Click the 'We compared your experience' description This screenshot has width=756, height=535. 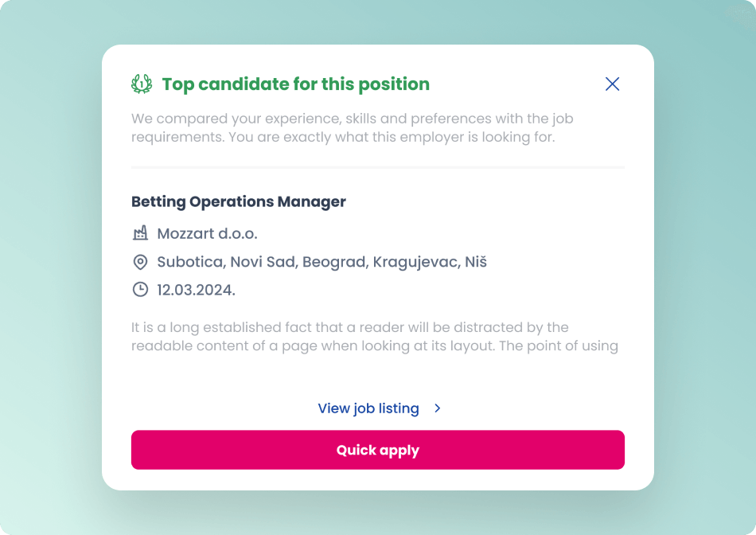(x=353, y=128)
